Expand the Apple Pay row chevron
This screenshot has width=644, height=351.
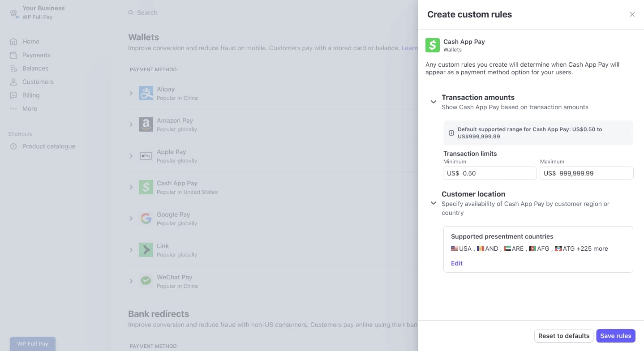[131, 156]
